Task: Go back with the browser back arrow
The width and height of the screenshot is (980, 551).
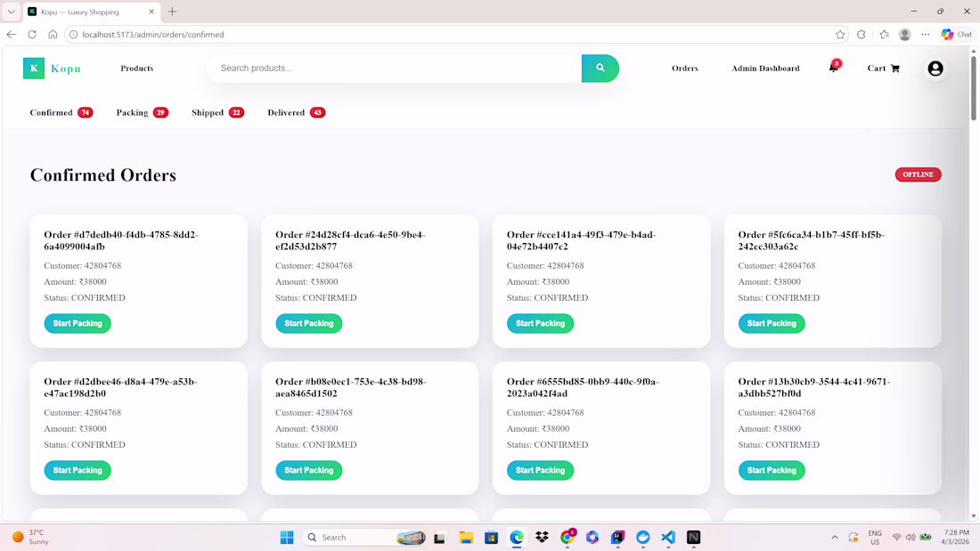Action: coord(12,35)
